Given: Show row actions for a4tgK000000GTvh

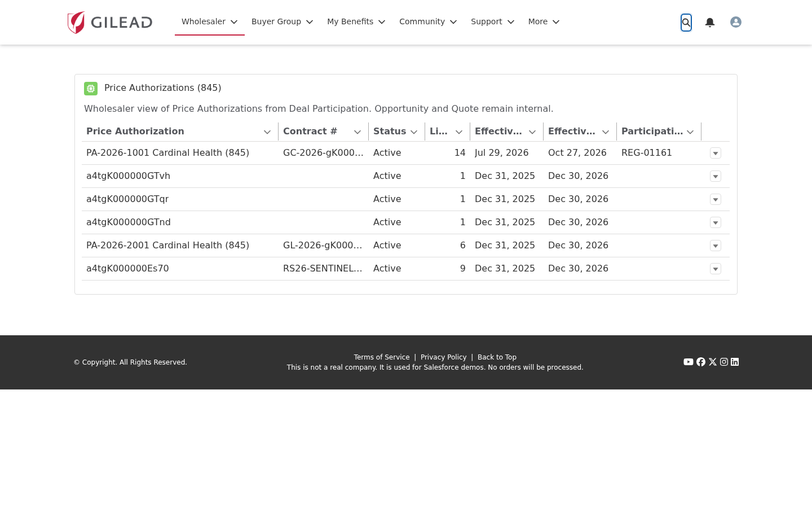Looking at the screenshot, I should pyautogui.click(x=716, y=176).
